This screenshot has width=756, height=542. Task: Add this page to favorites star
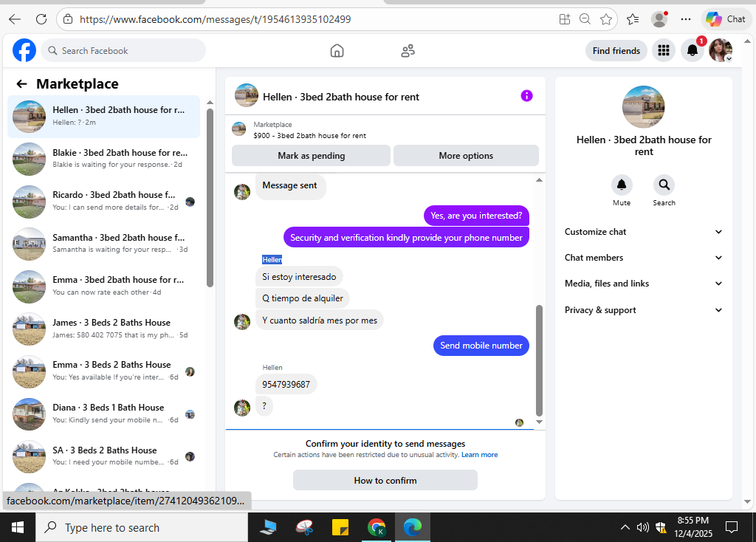click(x=606, y=19)
